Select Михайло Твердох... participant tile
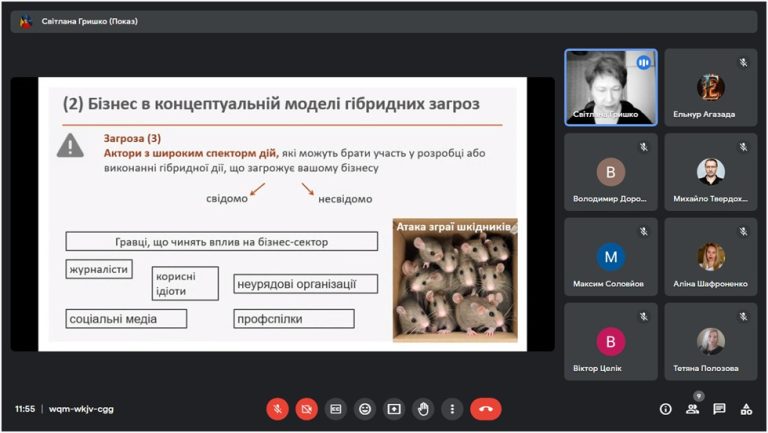Viewport: 768px width, 433px height. tap(711, 172)
